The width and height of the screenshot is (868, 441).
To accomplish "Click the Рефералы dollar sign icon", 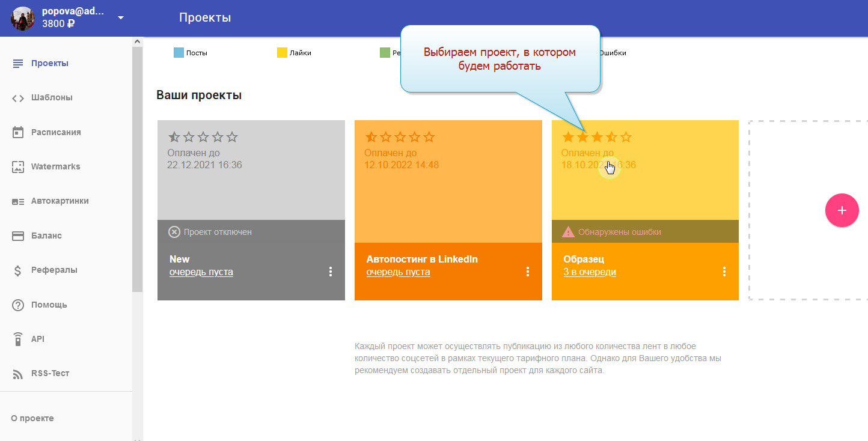I will [x=18, y=270].
